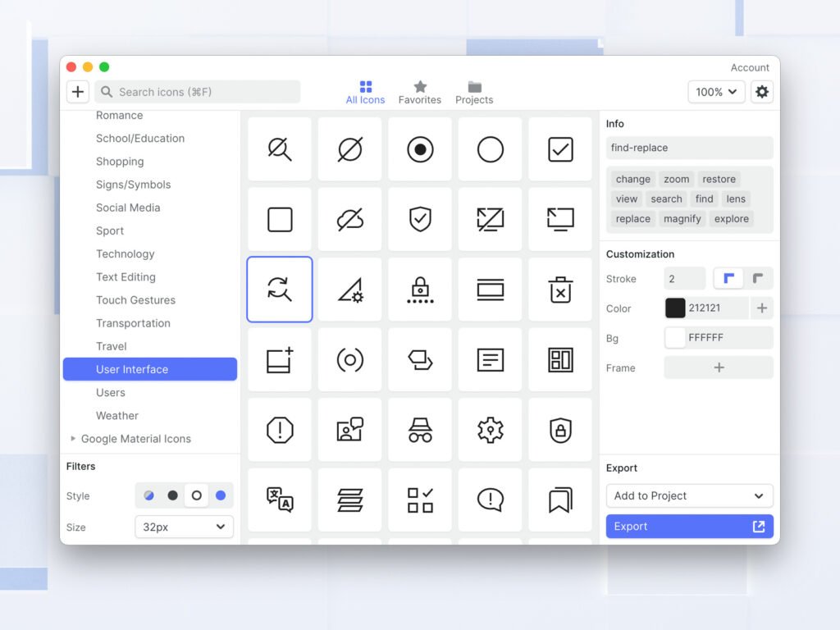Open the Add to Project dropdown
Viewport: 840px width, 630px height.
click(x=689, y=495)
